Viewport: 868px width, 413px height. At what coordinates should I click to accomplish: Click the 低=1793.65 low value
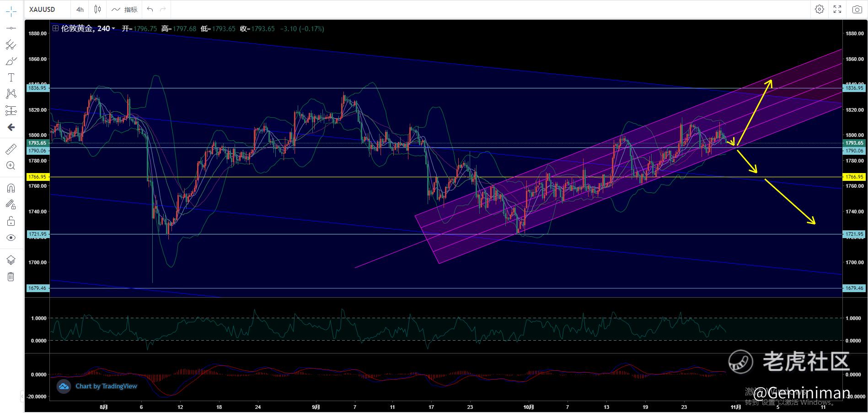(218, 29)
